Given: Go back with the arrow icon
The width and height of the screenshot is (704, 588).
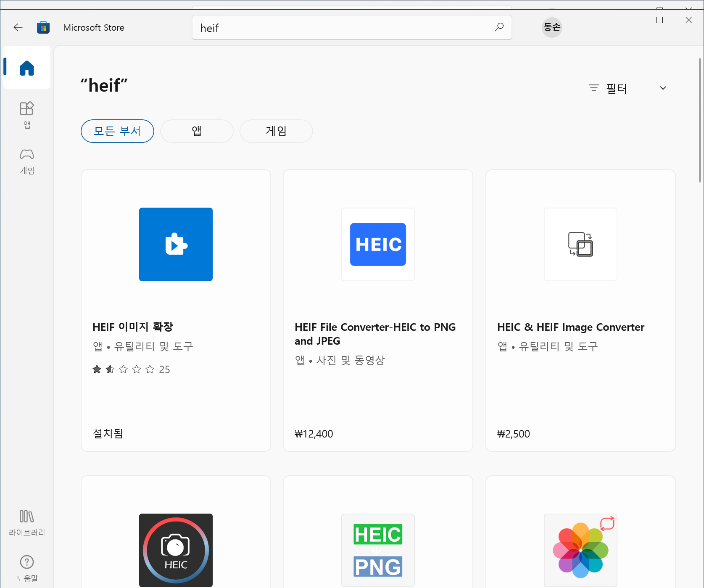Looking at the screenshot, I should pyautogui.click(x=18, y=28).
